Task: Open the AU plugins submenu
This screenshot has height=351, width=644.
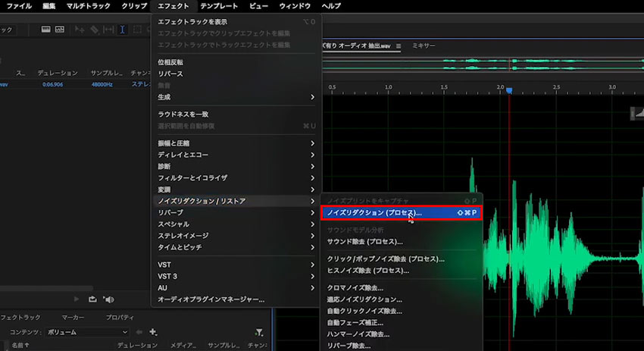Action: 236,288
